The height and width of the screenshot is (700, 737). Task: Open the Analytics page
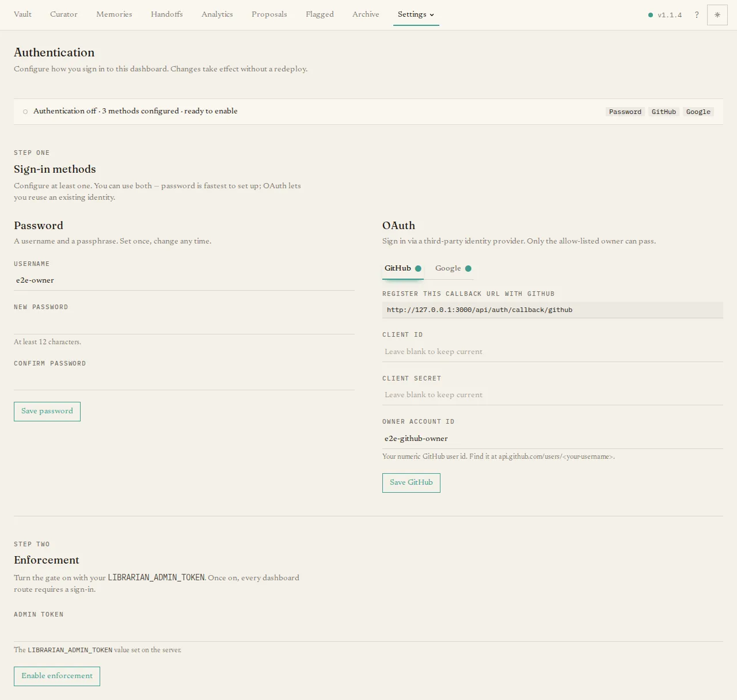click(x=217, y=14)
